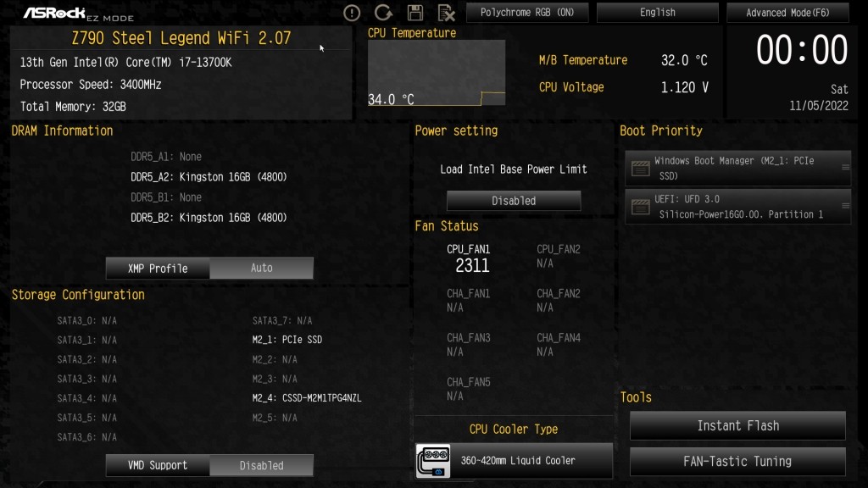This screenshot has width=868, height=488.
Task: Click DDR5_B2: Kingston 16GB (4800)
Action: pos(209,218)
